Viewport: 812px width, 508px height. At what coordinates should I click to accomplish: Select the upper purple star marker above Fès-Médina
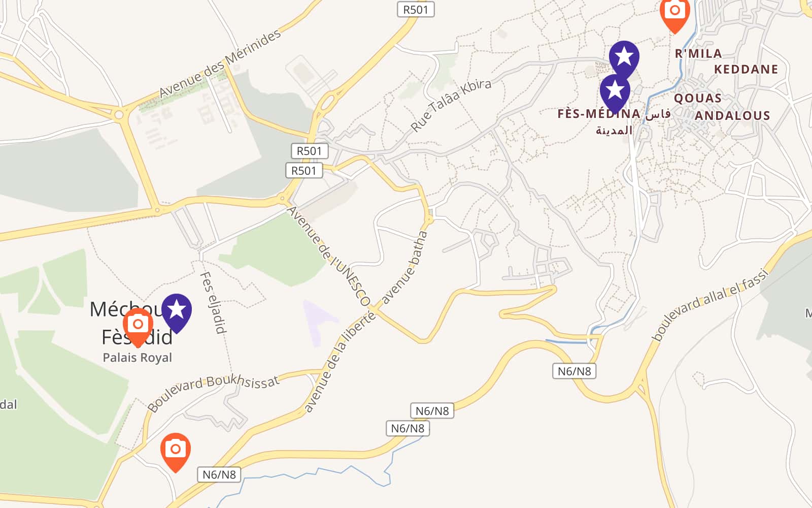click(x=624, y=57)
